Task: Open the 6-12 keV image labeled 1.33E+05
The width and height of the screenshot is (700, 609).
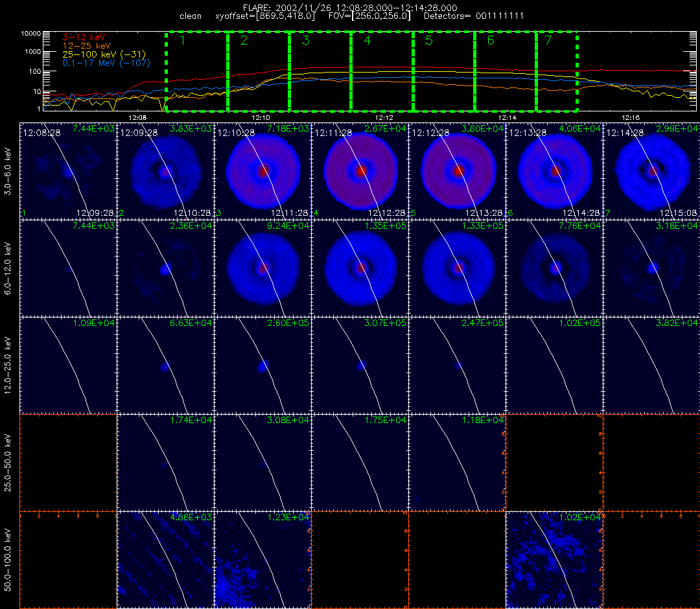Action: point(457,269)
